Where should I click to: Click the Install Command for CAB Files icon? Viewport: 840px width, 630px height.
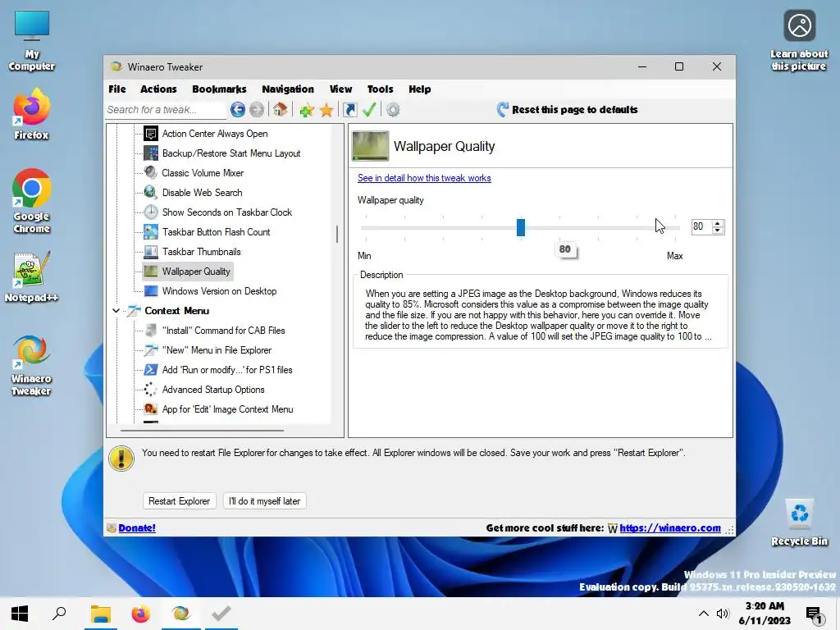[151, 331]
